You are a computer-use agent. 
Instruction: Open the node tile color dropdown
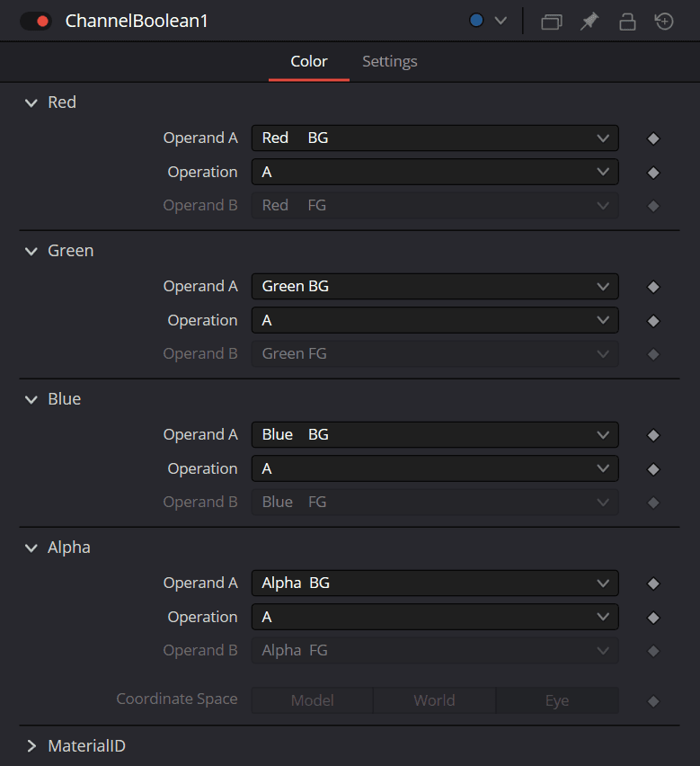coord(489,21)
